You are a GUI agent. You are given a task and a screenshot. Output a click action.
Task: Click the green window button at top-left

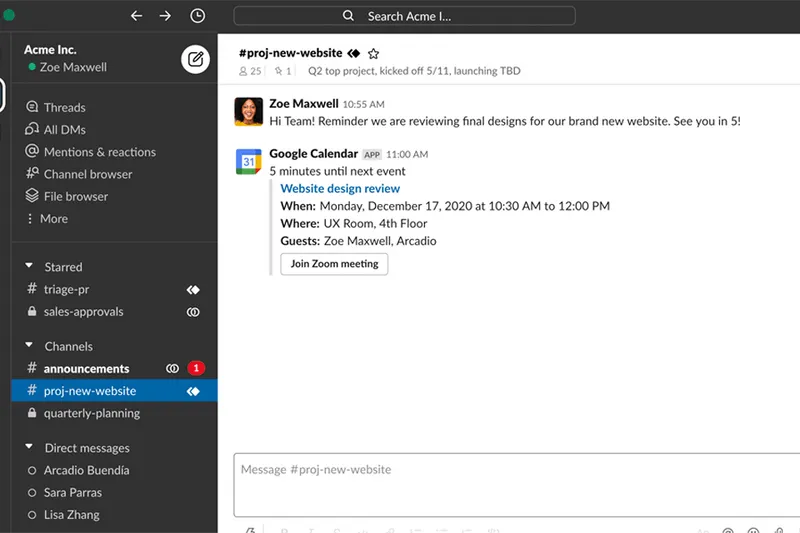pyautogui.click(x=8, y=15)
